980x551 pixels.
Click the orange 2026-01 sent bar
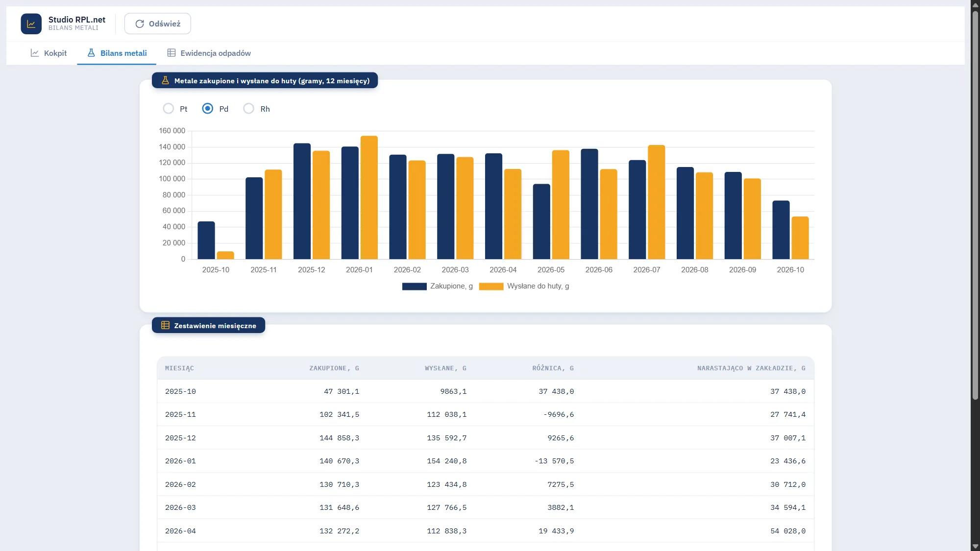pos(369,197)
